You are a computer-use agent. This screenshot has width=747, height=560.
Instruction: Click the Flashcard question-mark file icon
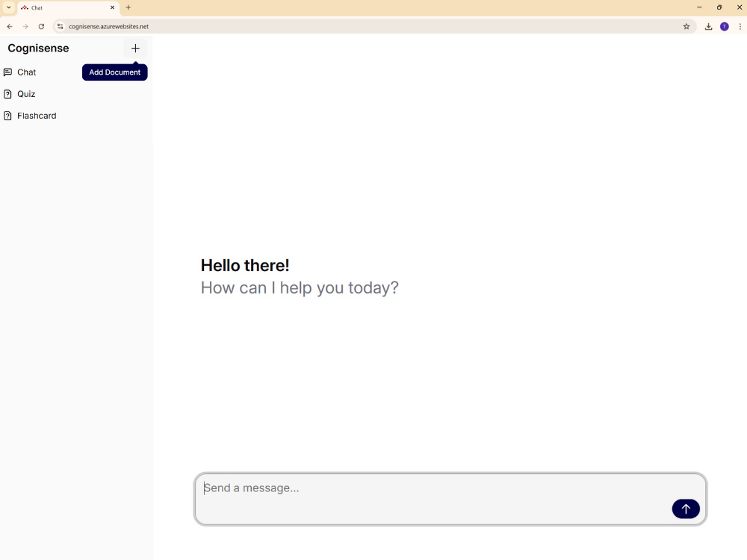click(7, 116)
